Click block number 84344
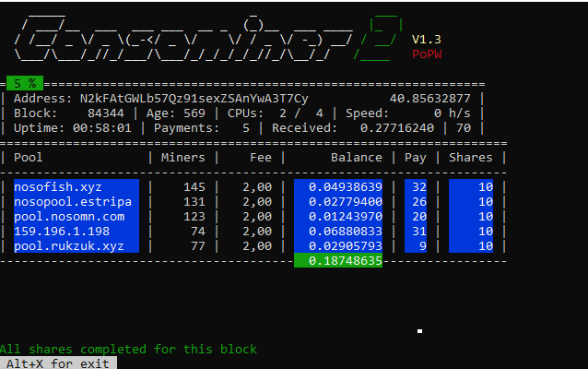588x369 pixels. click(105, 113)
